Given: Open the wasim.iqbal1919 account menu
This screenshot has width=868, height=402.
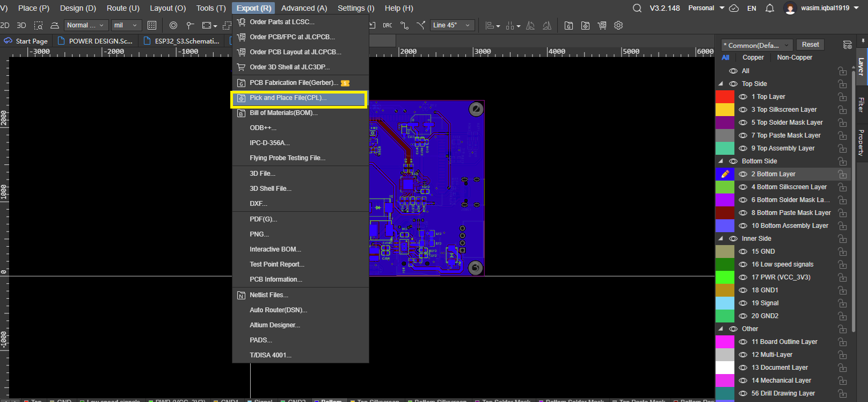Looking at the screenshot, I should tap(829, 8).
